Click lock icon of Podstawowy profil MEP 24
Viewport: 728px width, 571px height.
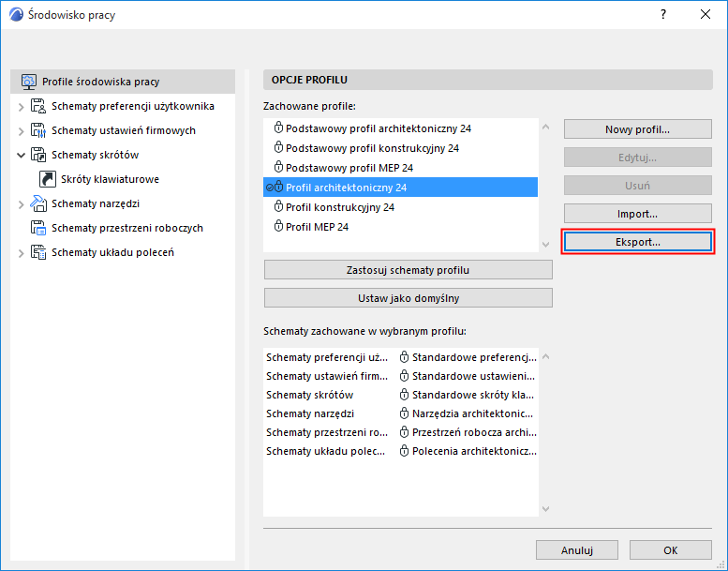(x=278, y=167)
